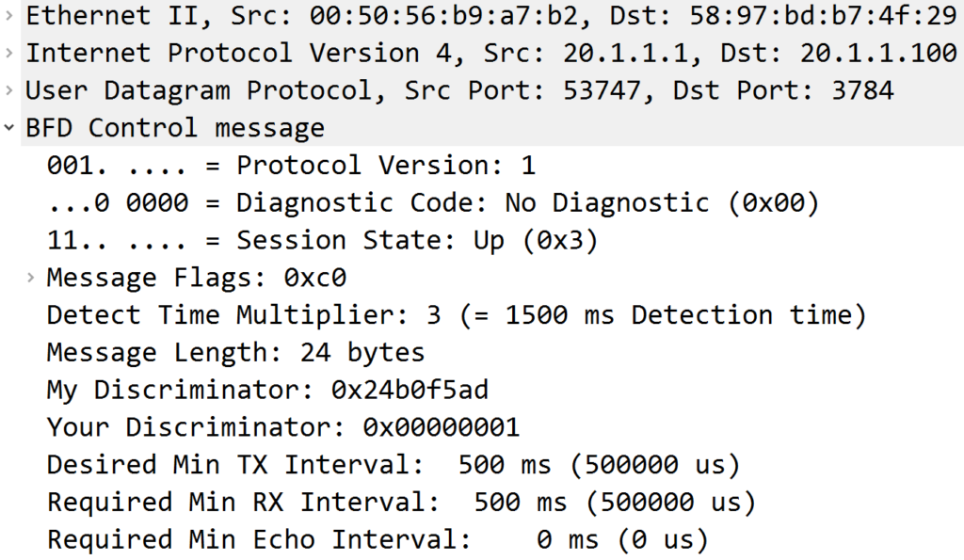This screenshot has height=560, width=964.
Task: Select the Required Min RX Interval field
Action: (401, 503)
